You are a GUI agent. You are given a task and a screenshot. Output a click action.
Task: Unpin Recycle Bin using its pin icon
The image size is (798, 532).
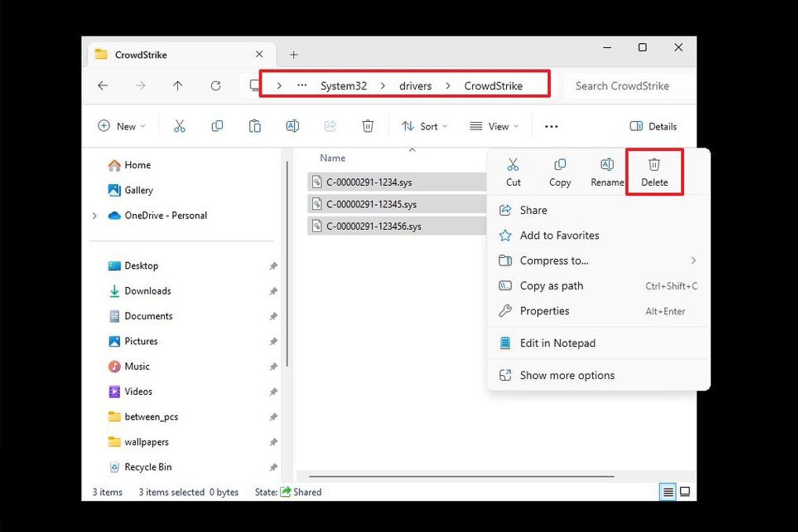point(273,467)
